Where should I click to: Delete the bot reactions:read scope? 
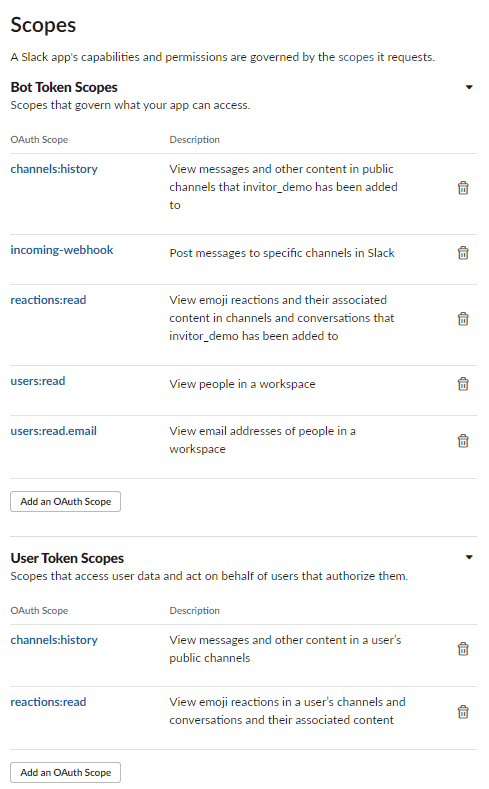[463, 319]
